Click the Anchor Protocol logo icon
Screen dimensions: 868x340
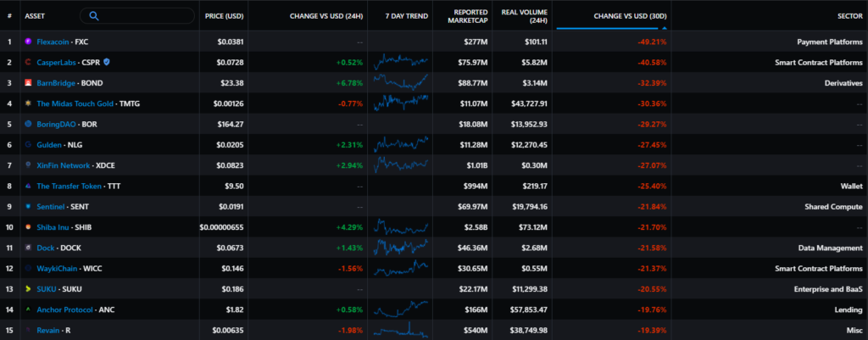point(29,309)
